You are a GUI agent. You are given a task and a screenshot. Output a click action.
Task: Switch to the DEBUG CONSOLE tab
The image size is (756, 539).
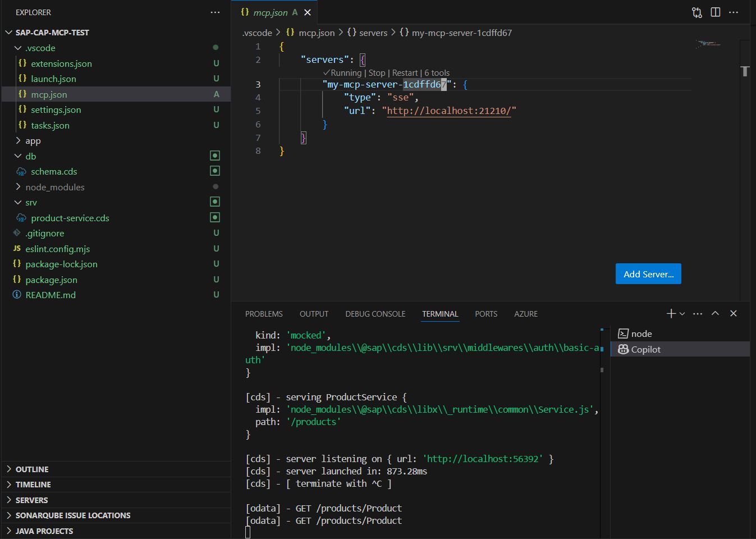pos(375,314)
